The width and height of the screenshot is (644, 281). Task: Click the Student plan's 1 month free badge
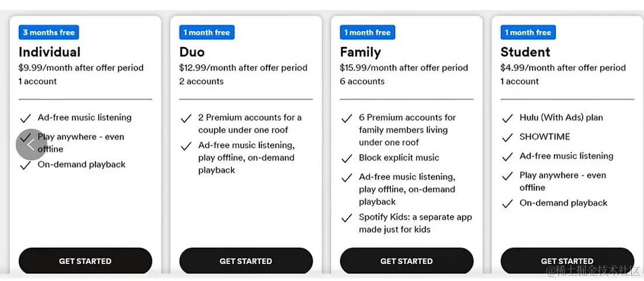(x=528, y=33)
